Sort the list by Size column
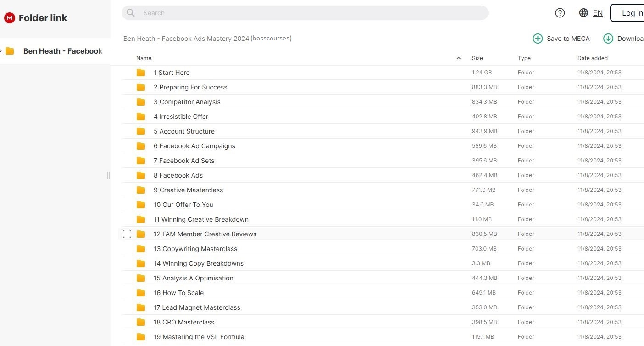The width and height of the screenshot is (644, 346). click(477, 58)
